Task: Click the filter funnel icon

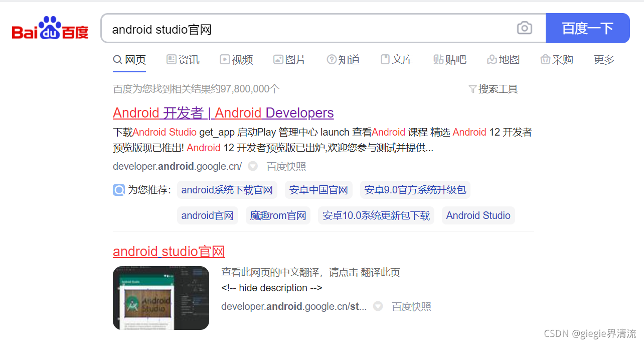Action: pyautogui.click(x=472, y=89)
